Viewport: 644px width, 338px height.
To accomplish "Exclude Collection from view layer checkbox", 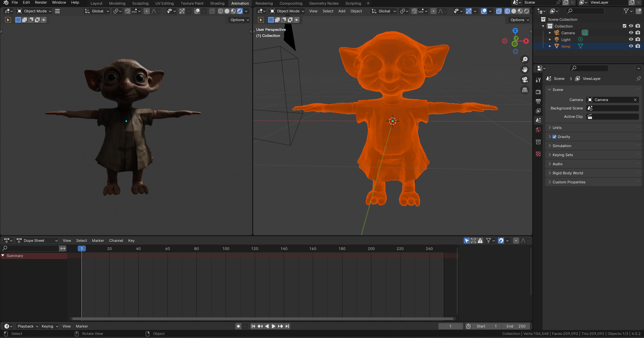I will click(x=625, y=26).
